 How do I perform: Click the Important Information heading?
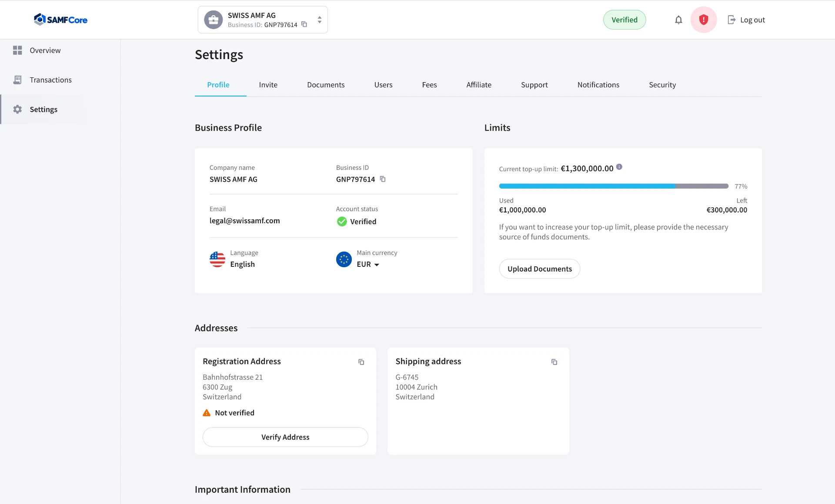click(242, 490)
